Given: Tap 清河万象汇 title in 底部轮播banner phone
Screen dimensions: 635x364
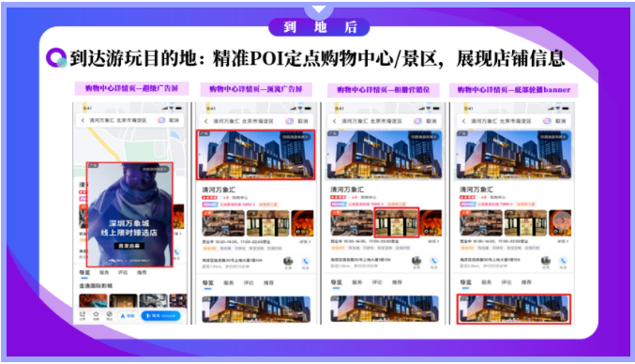Looking at the screenshot, I should 476,190.
